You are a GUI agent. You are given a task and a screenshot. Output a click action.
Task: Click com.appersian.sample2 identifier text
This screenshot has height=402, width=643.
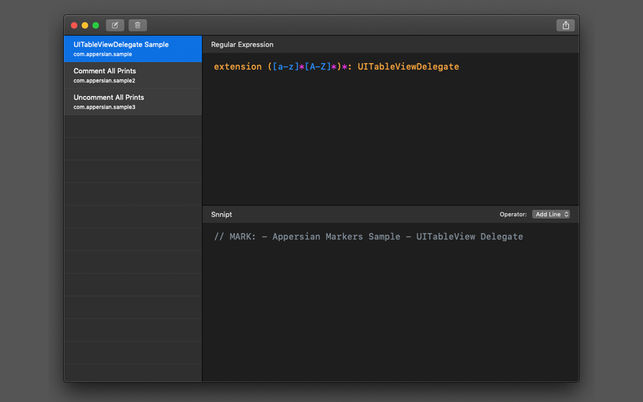point(104,81)
